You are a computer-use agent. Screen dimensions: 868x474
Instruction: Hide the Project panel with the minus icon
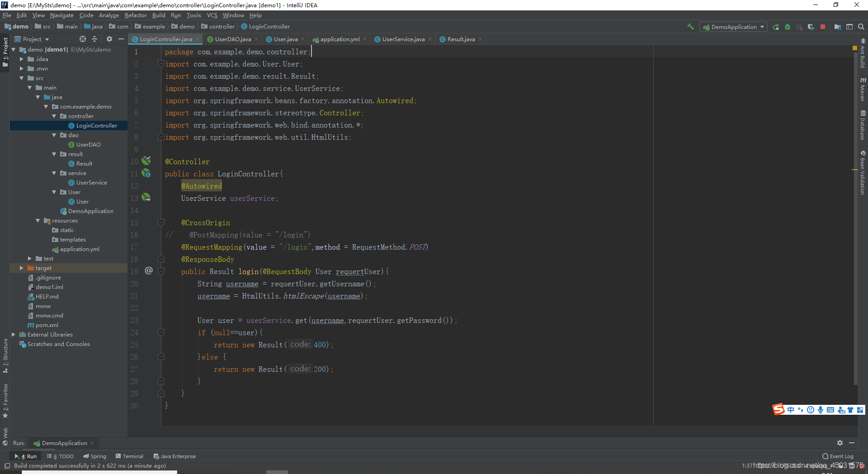coord(121,39)
